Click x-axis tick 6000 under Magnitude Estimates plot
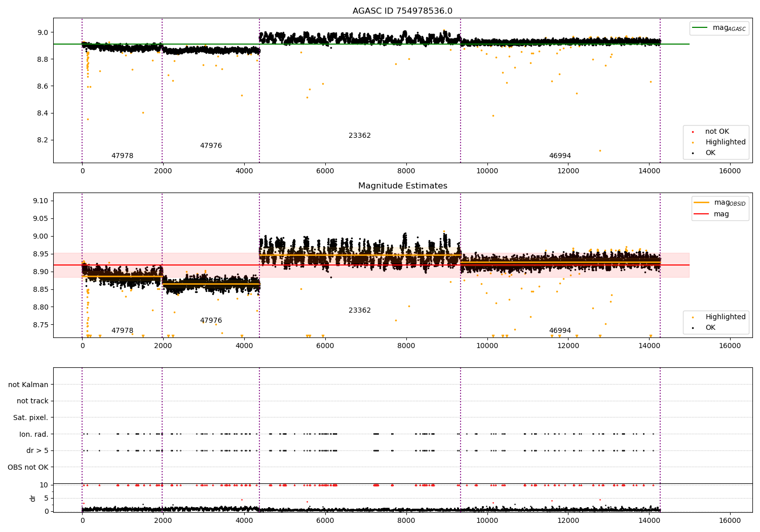 tap(325, 346)
